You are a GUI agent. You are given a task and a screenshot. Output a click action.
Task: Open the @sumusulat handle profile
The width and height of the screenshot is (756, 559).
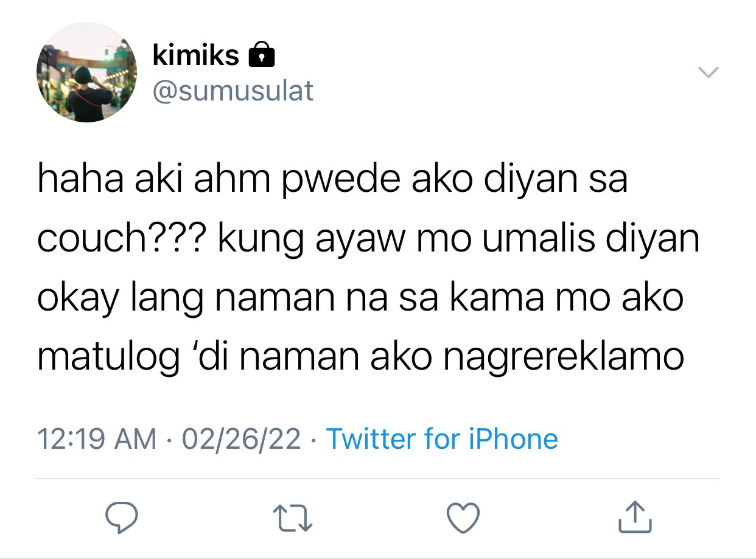point(233,91)
